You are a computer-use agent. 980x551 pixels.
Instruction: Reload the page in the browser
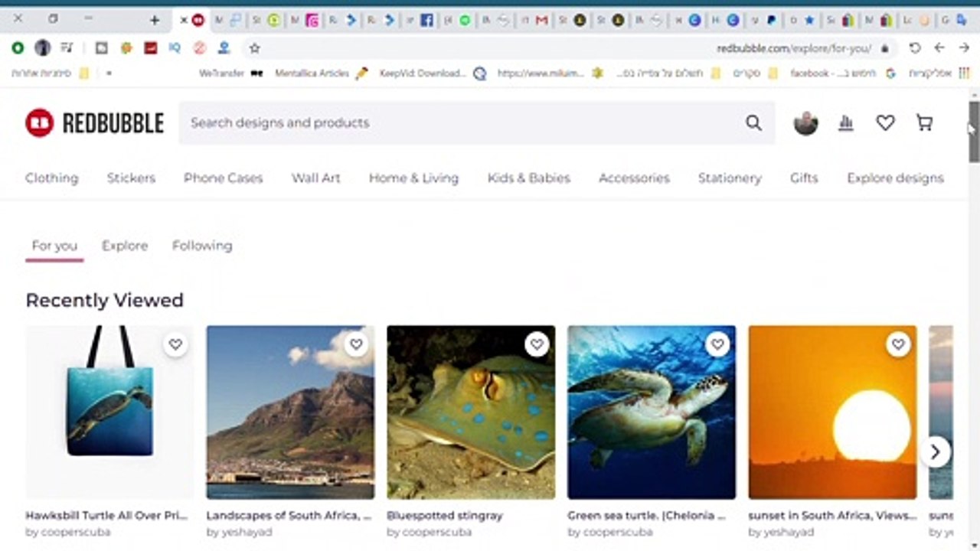[915, 48]
